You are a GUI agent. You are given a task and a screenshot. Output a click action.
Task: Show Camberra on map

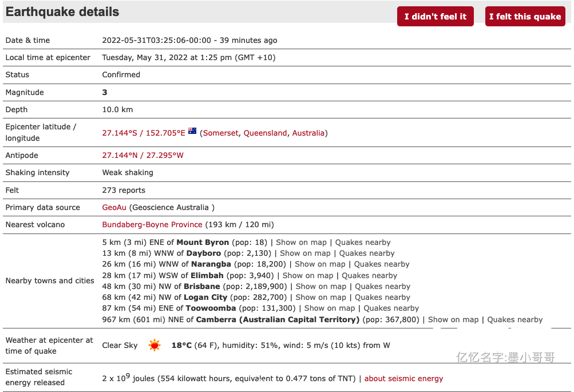click(x=453, y=319)
